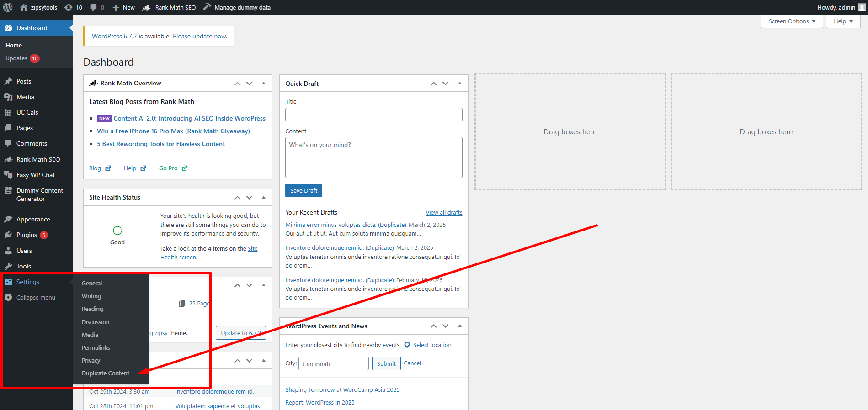Open Settings in the sidebar
868x410 pixels.
coord(27,282)
